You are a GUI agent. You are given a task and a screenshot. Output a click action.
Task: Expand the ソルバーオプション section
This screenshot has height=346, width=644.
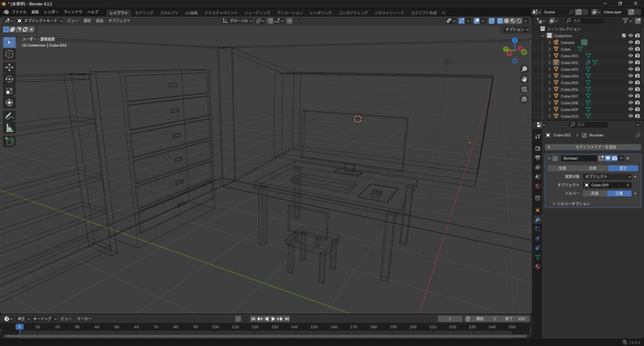(571, 204)
